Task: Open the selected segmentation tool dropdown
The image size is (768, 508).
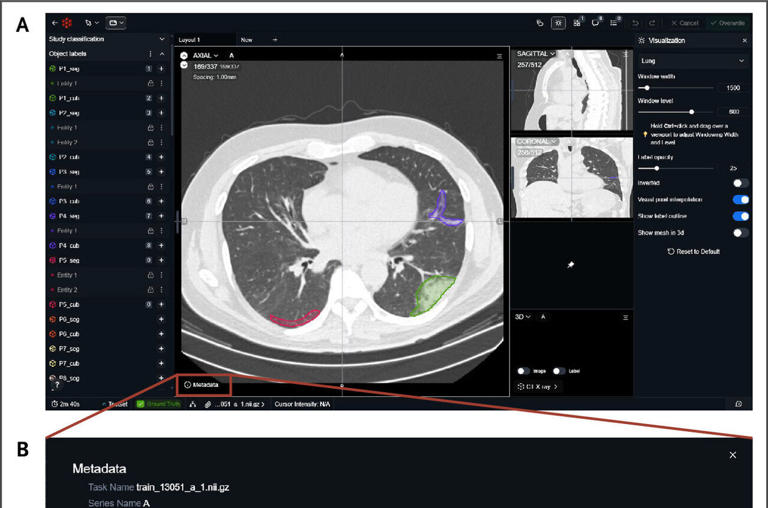Action: coord(116,23)
